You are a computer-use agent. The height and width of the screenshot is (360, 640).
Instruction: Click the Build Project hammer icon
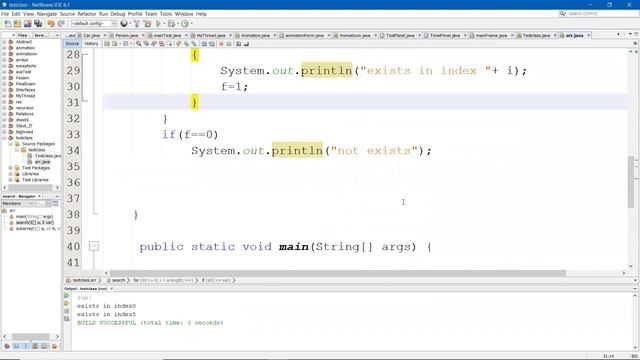137,24
